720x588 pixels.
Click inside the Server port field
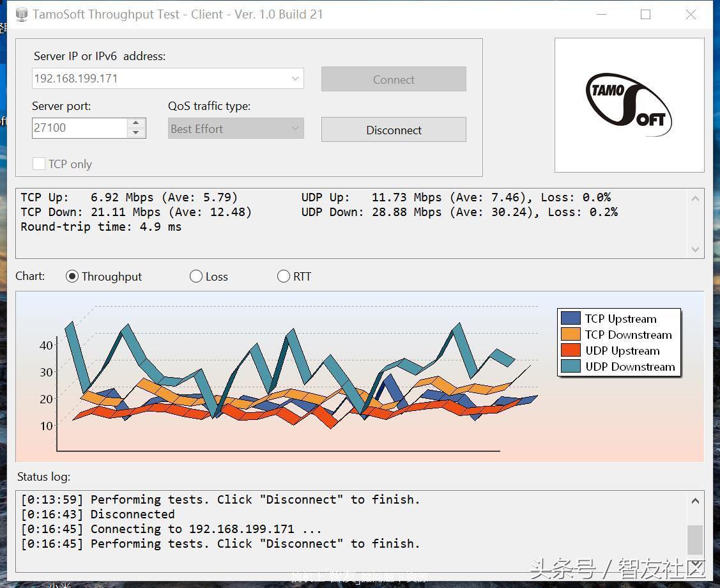[x=79, y=128]
